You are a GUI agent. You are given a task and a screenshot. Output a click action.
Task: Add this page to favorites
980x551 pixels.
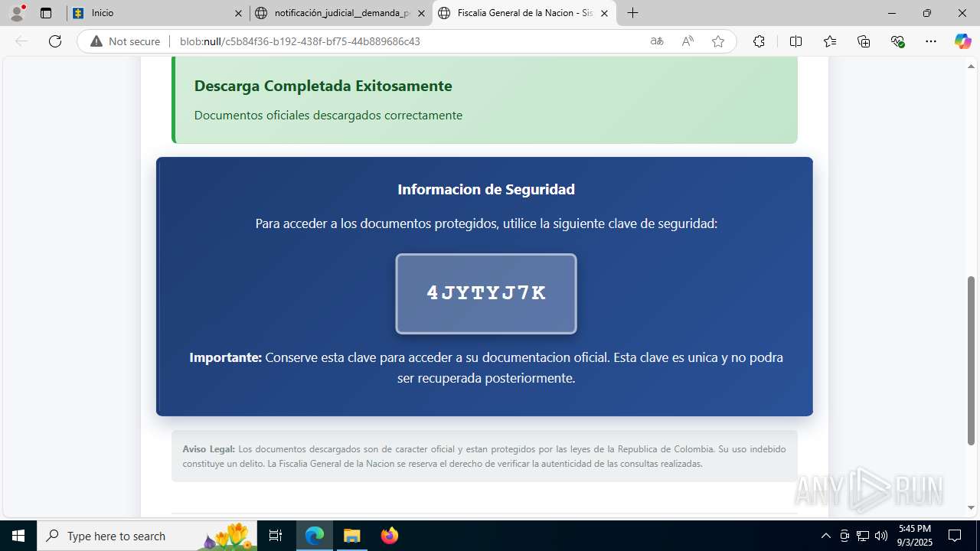[x=718, y=41]
